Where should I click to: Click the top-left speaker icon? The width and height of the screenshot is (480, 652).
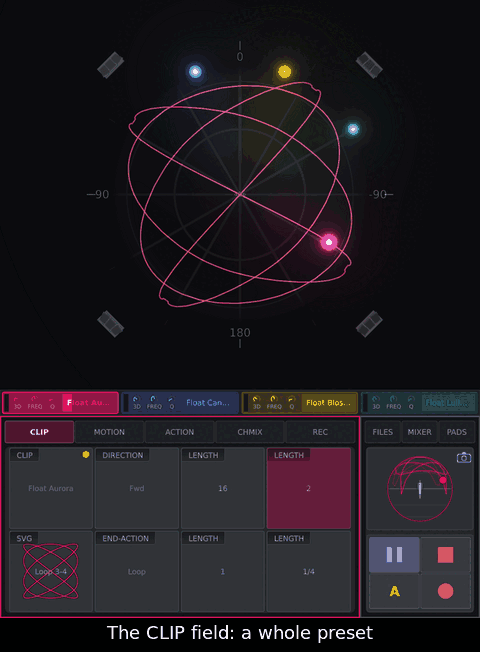coord(111,65)
